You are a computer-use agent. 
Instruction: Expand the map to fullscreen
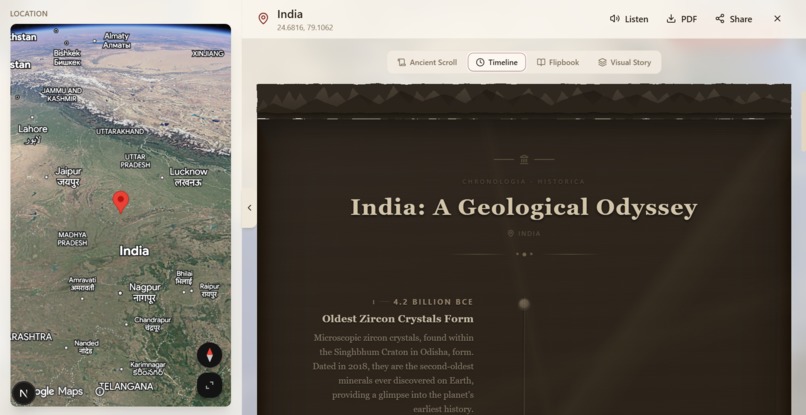[x=210, y=386]
